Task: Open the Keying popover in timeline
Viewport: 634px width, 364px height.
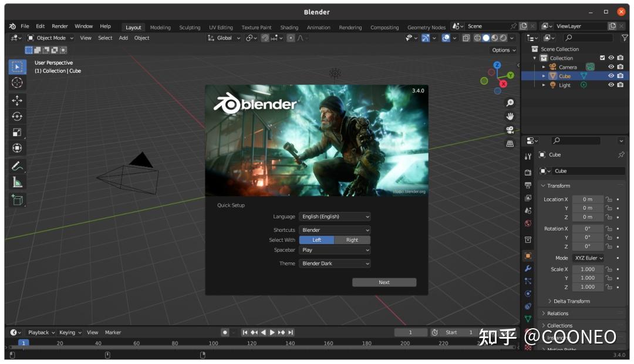Action: tap(70, 332)
